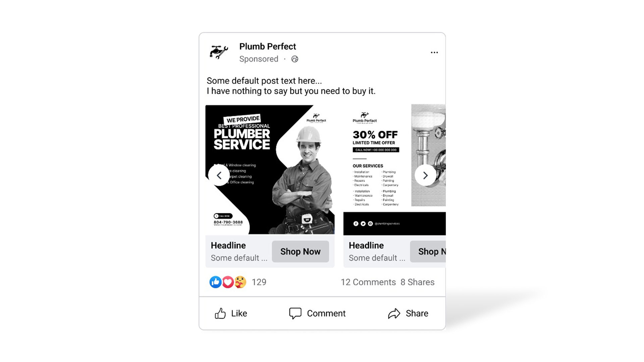Screen dimensions: 644x362
Task: Click the Comment button in the post footer
Action: click(x=317, y=313)
